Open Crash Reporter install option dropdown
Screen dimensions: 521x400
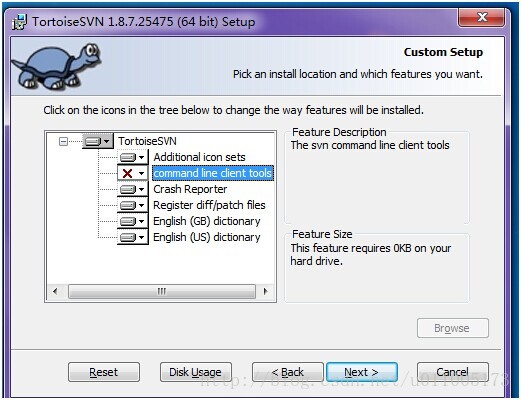pos(133,189)
